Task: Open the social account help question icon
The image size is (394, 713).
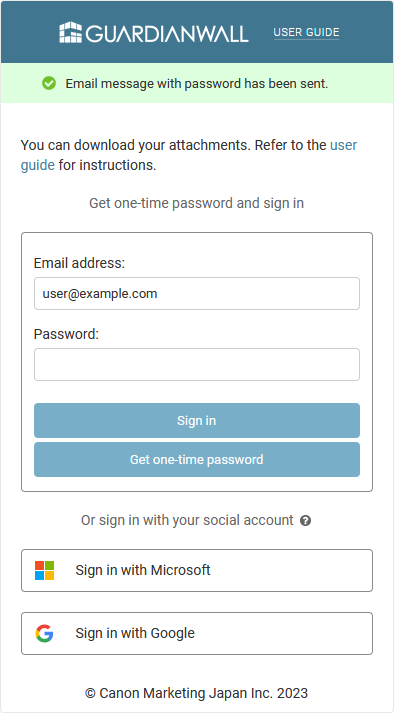Action: (x=306, y=521)
